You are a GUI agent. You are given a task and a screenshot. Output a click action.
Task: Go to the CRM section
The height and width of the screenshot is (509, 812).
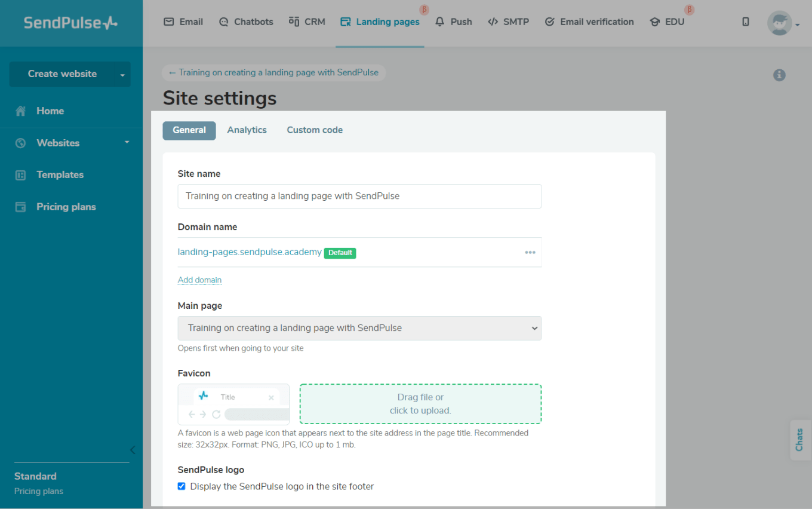coord(307,22)
